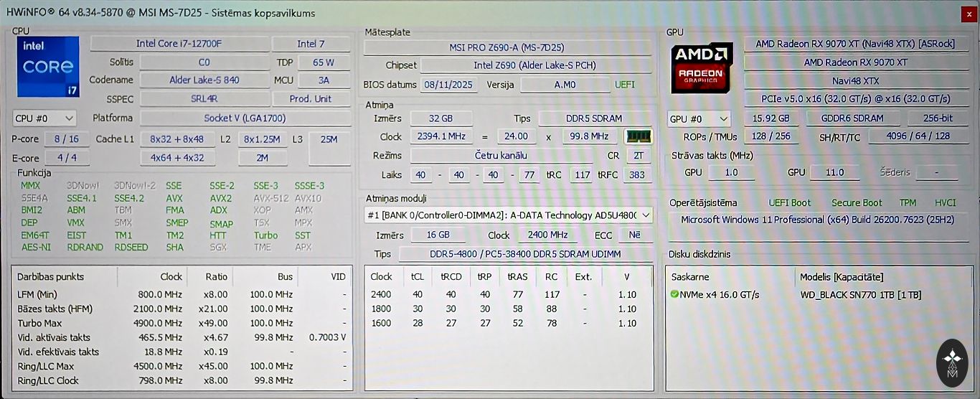Click the Modelis [Kapacitāte] column header
Viewport: 980px width, 399px height.
click(x=842, y=276)
